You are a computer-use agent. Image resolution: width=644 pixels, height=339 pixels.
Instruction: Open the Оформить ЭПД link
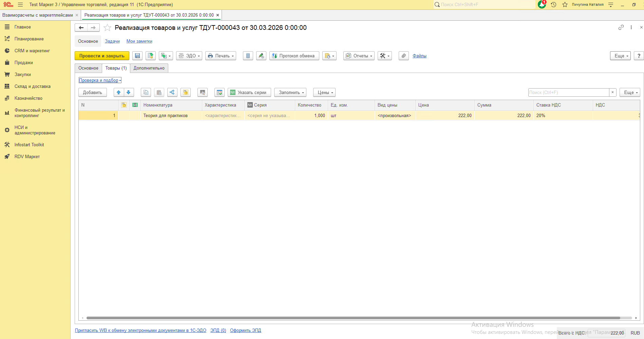pyautogui.click(x=246, y=331)
